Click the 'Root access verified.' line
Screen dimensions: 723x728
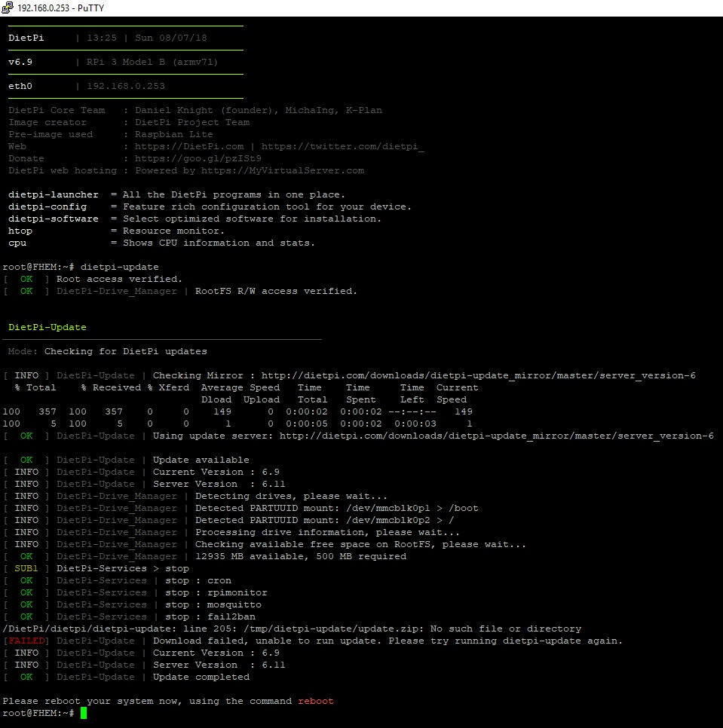tap(119, 280)
